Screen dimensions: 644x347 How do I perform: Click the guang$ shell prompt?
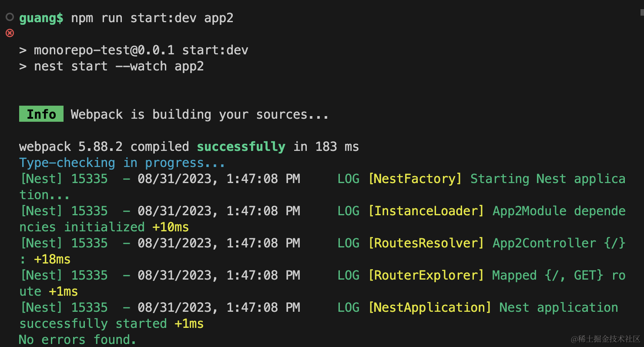[x=41, y=18]
